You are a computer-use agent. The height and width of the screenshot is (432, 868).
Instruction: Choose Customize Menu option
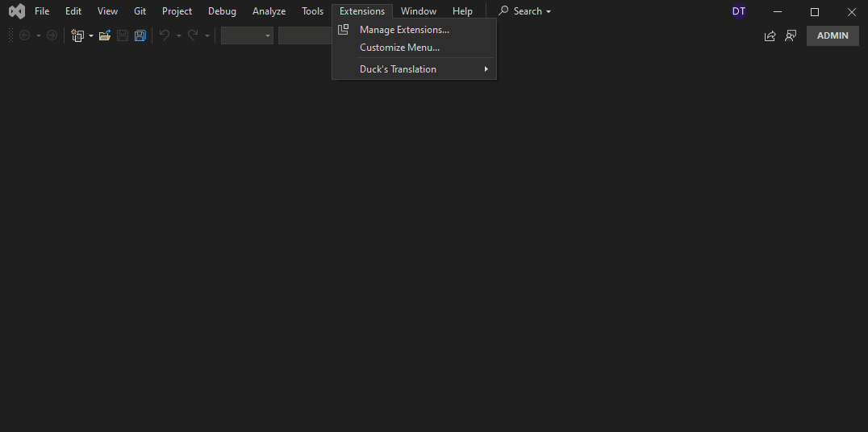coord(399,48)
